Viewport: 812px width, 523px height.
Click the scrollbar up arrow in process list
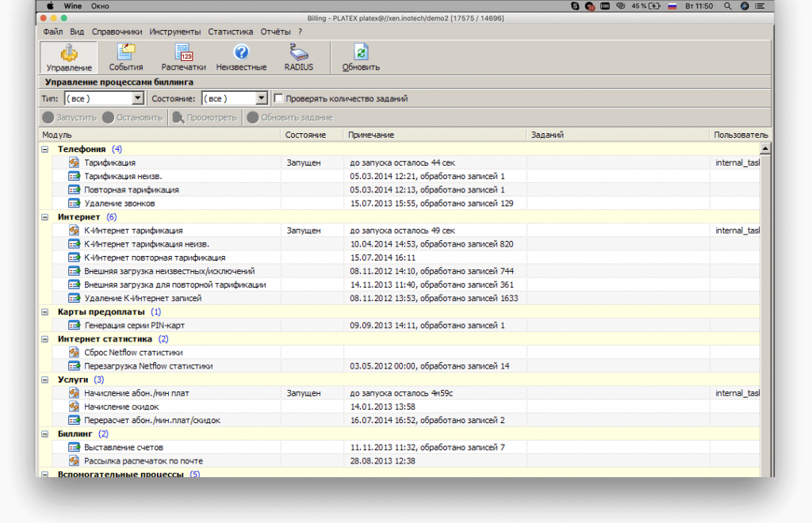pyautogui.click(x=765, y=149)
